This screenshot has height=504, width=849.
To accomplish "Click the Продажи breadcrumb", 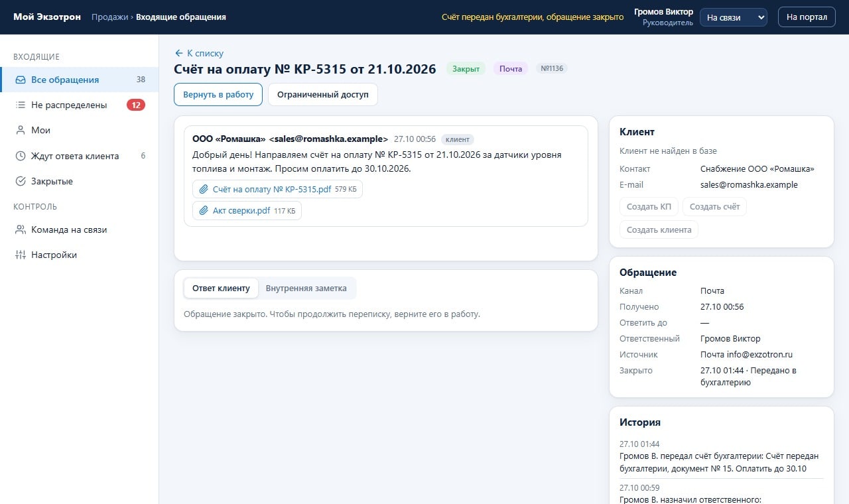I will [109, 17].
